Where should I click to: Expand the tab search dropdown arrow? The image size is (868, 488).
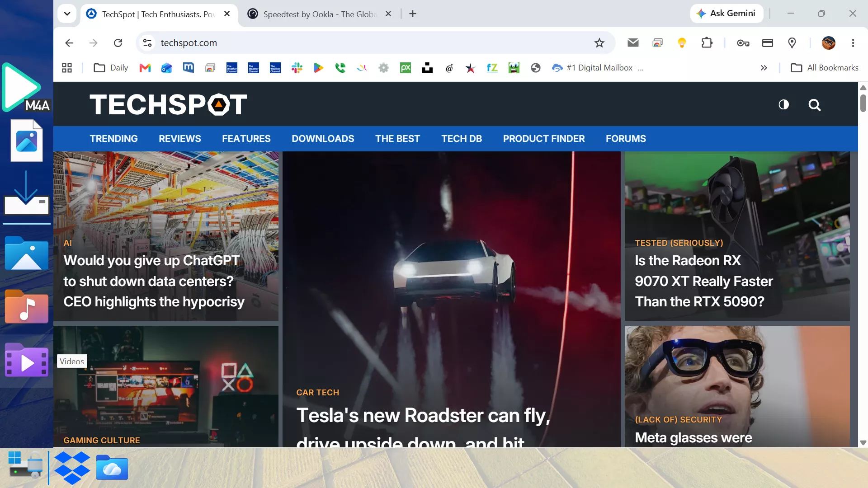click(67, 14)
